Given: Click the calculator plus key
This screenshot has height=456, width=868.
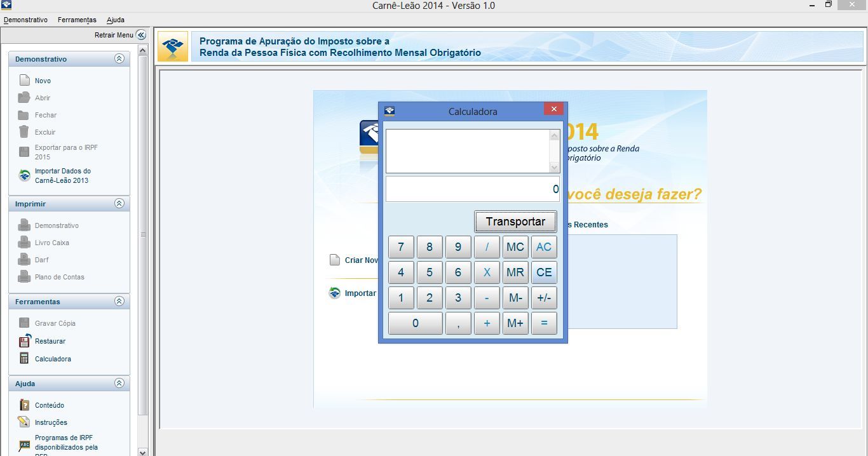Looking at the screenshot, I should 487,323.
